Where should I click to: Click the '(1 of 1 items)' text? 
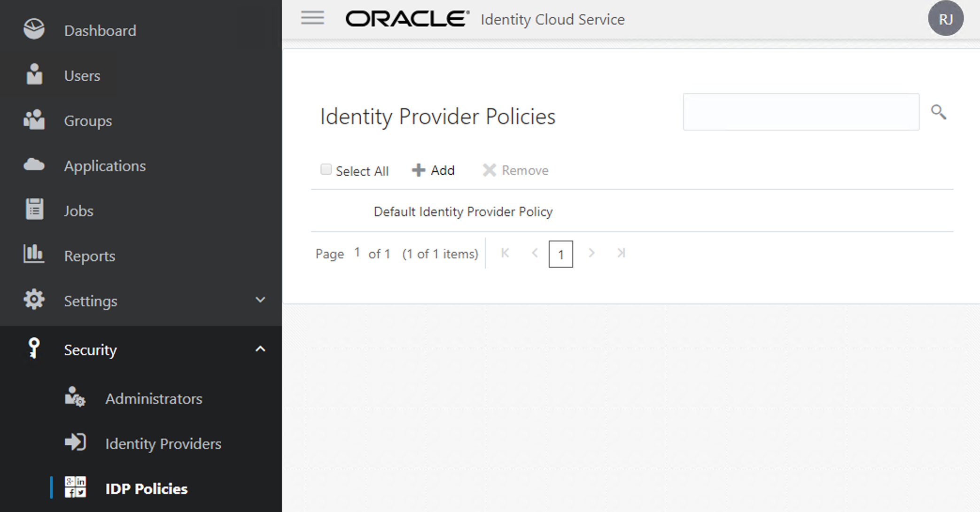pos(440,254)
